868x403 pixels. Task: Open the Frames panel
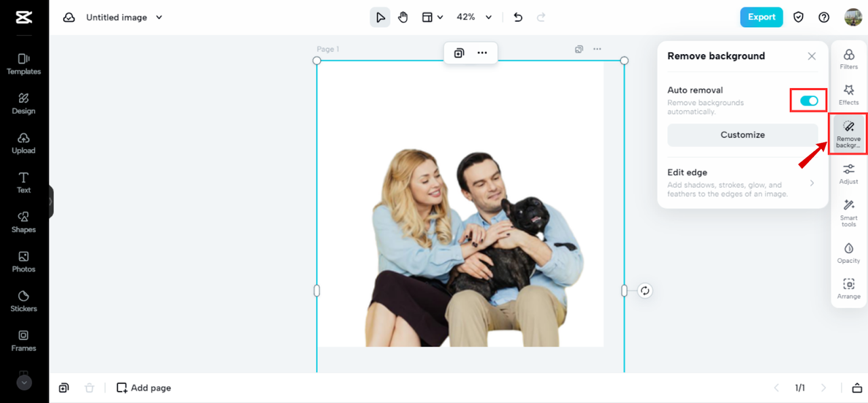(x=24, y=341)
